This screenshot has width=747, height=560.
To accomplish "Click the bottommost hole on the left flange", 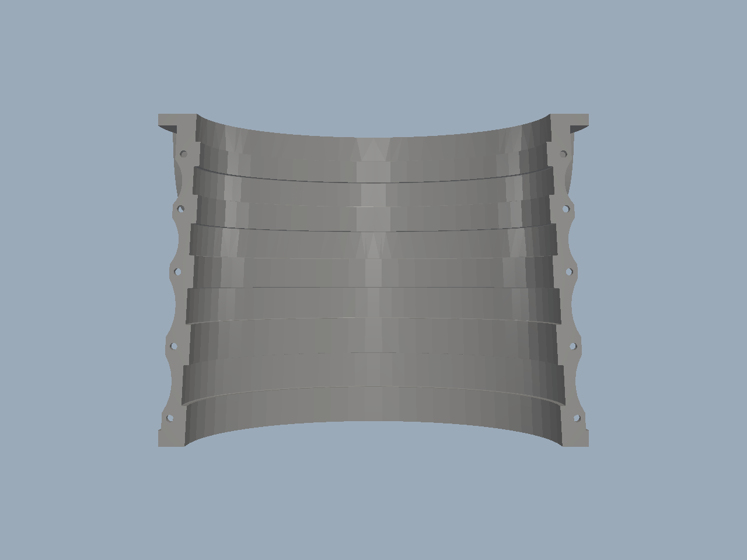I will tap(170, 418).
